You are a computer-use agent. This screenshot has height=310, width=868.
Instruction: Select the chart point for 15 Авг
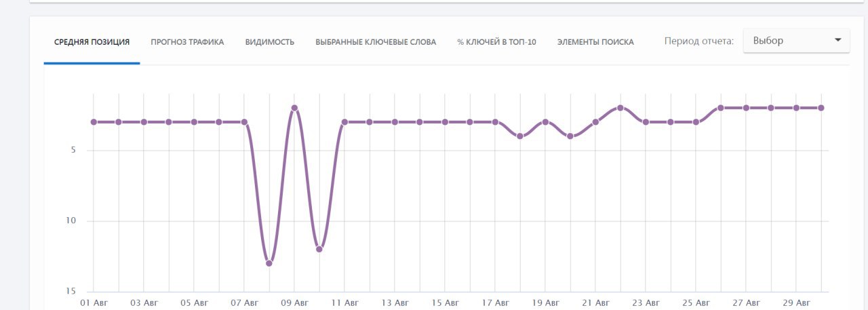[445, 122]
